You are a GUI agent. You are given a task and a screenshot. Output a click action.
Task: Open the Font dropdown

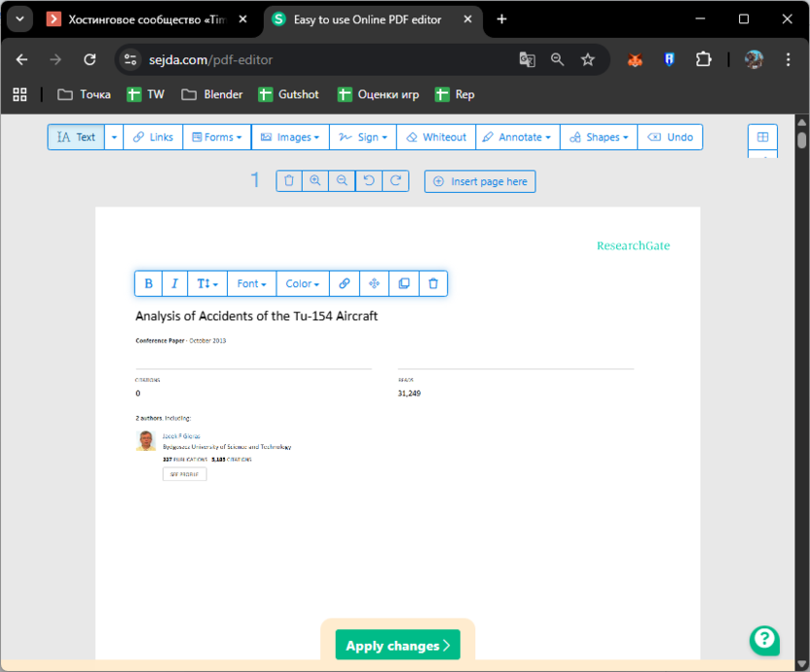pos(251,283)
